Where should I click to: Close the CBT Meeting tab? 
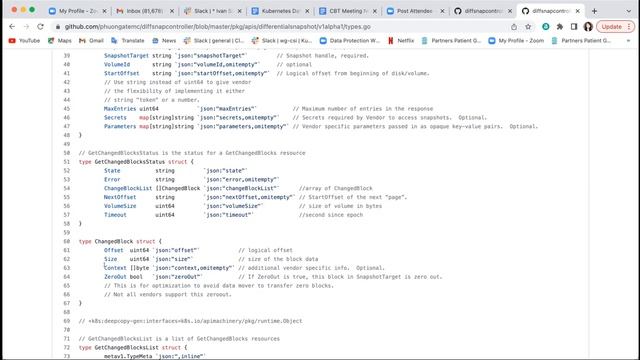(x=375, y=11)
